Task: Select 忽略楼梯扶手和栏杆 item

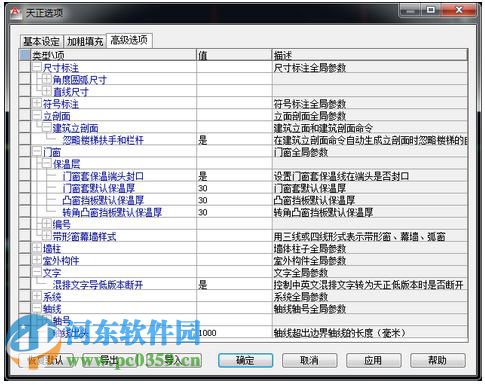Action: tap(103, 140)
